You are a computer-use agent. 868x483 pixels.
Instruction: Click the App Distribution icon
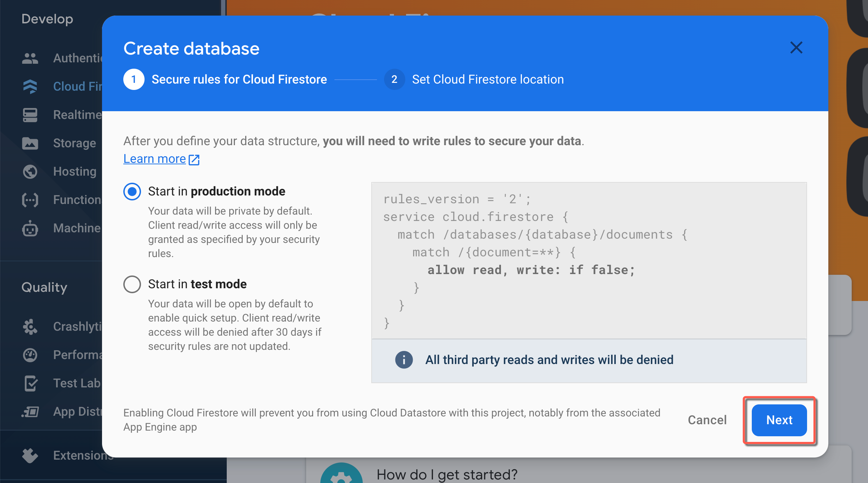click(x=30, y=411)
